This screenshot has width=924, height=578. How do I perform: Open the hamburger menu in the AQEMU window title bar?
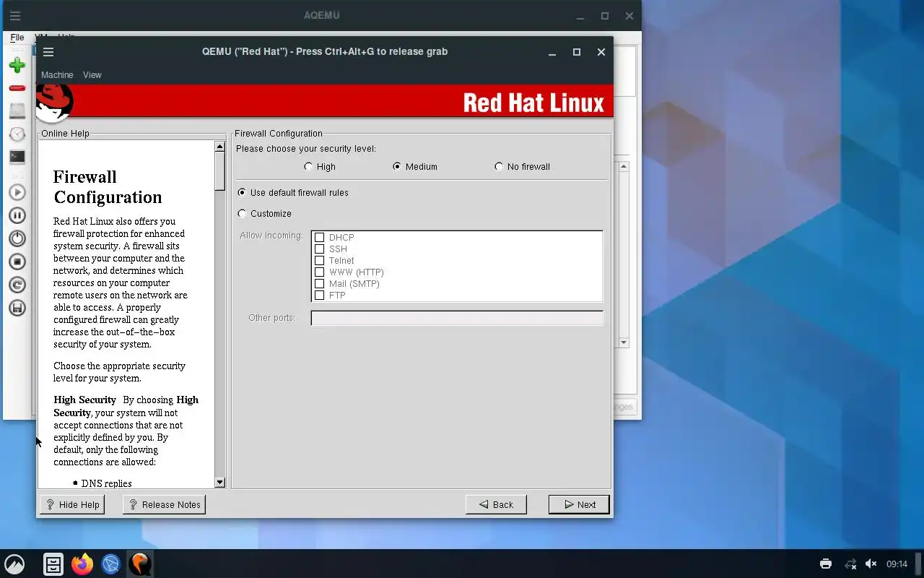(15, 16)
